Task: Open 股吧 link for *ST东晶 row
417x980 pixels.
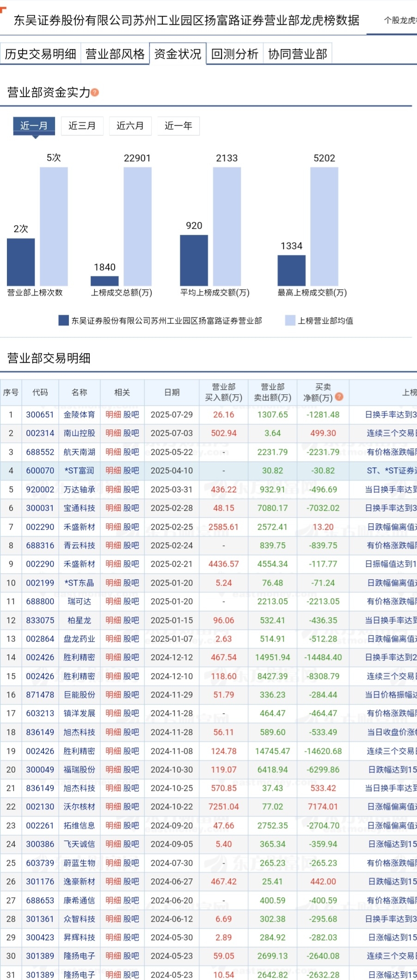Action: pos(131,583)
